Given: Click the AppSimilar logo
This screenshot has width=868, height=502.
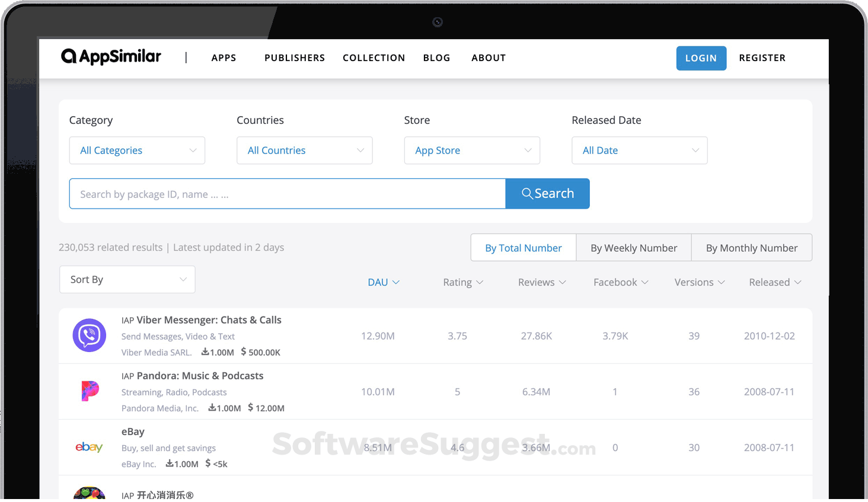Looking at the screenshot, I should [x=110, y=56].
